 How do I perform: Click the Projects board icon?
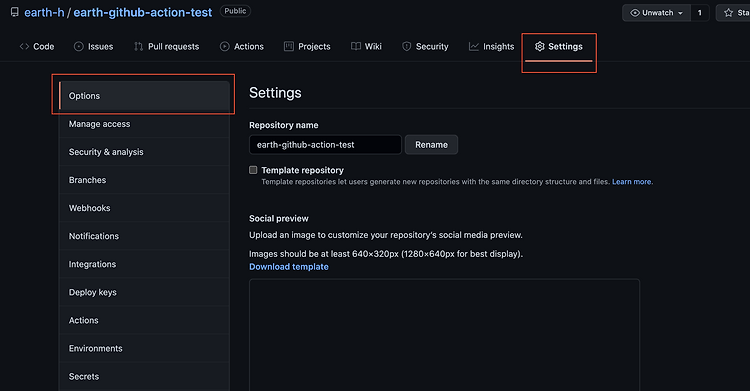pos(288,46)
